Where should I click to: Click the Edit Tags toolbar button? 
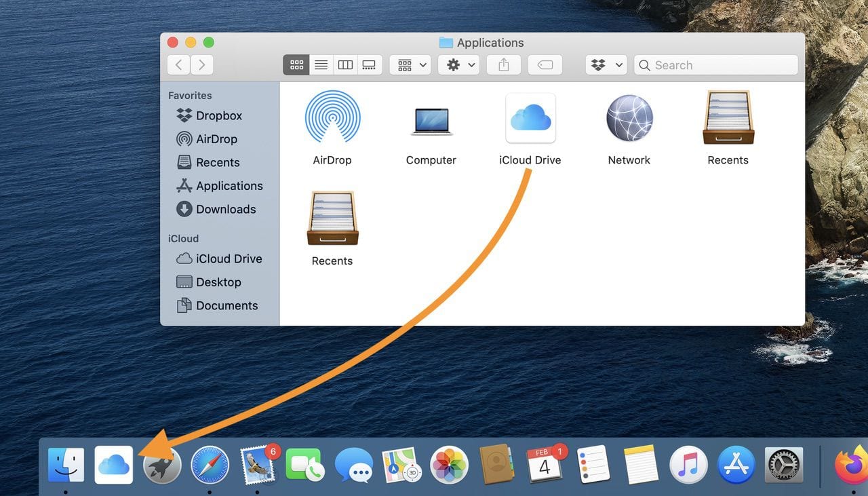pos(545,65)
